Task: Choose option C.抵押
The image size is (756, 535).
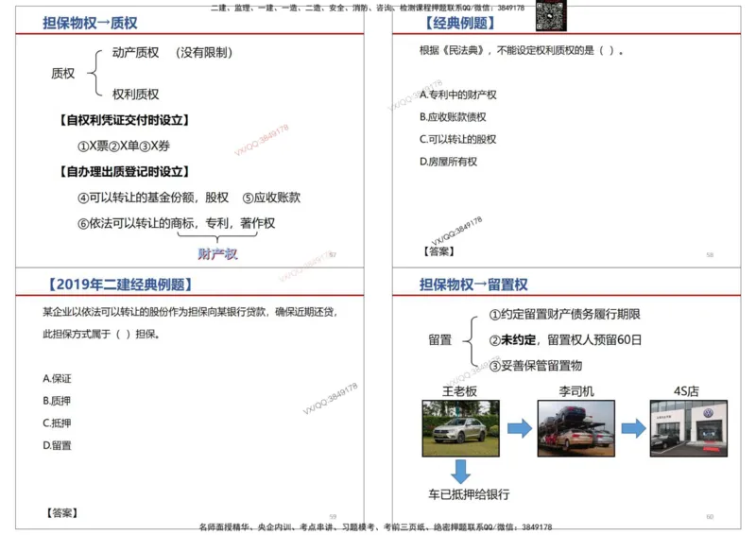Action: (57, 423)
